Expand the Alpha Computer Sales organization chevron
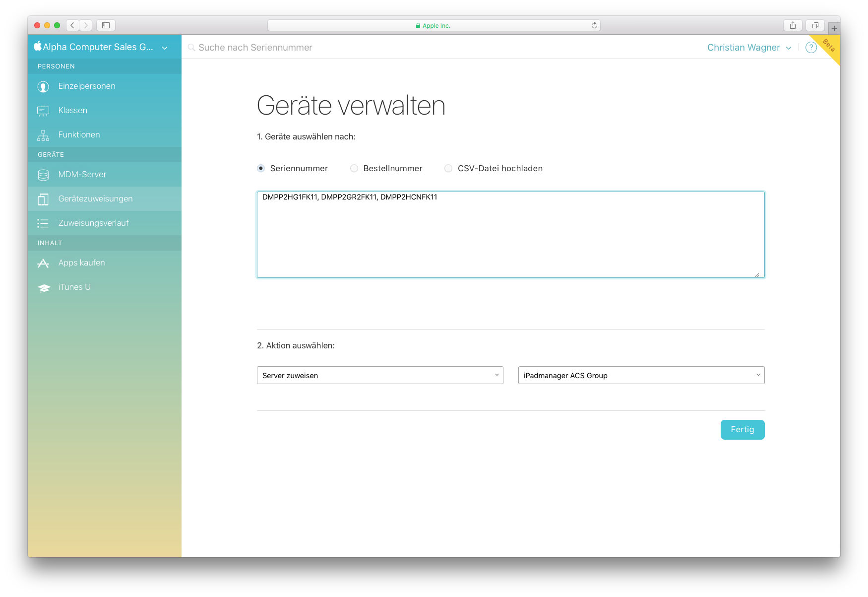 point(165,48)
